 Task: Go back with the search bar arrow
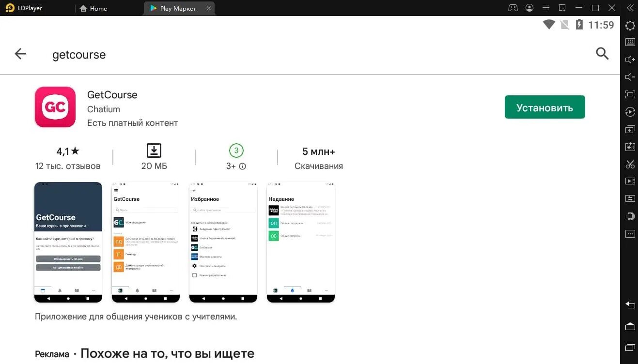pos(20,54)
